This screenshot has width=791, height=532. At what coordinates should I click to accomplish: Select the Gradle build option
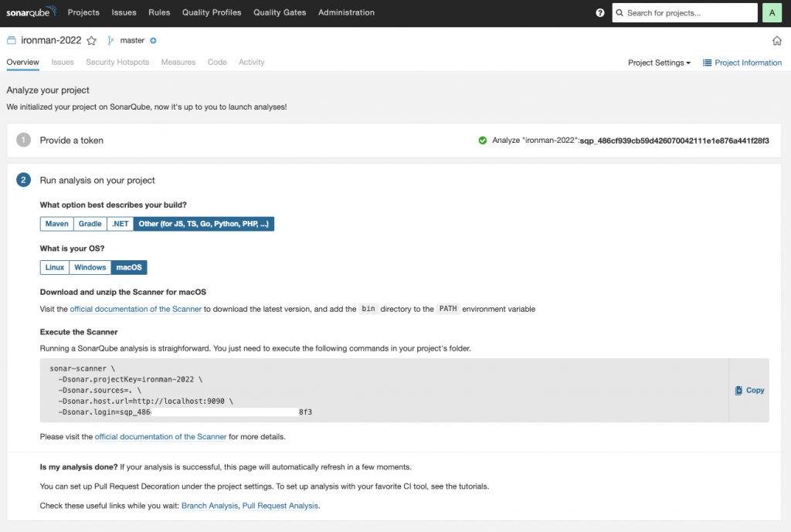click(90, 224)
